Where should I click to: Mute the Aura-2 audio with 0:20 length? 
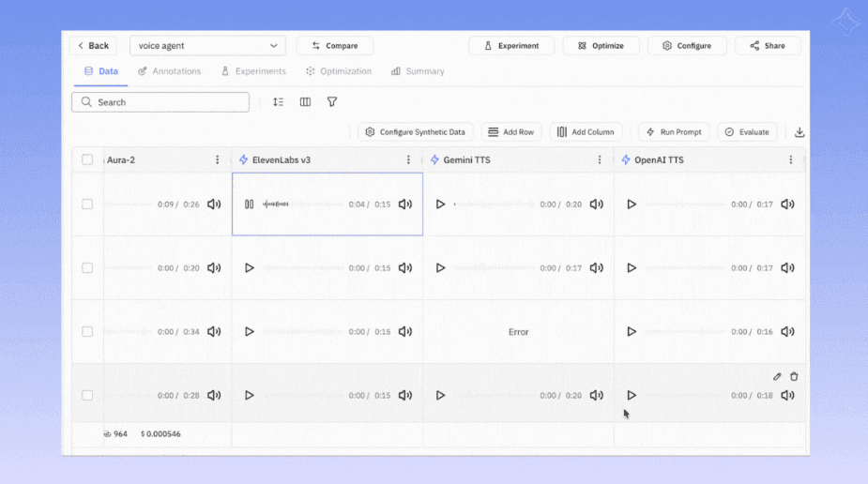click(x=214, y=267)
